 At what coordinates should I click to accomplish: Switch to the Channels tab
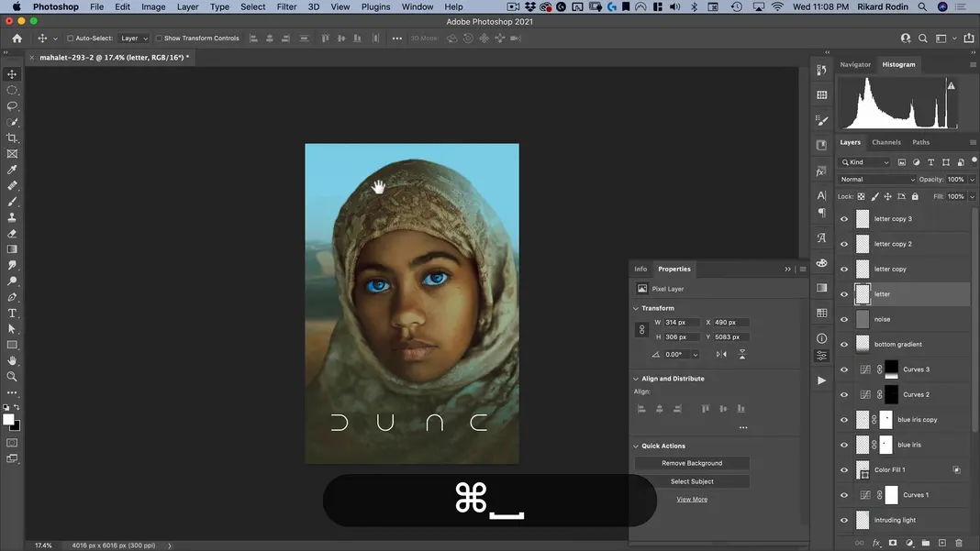(886, 142)
